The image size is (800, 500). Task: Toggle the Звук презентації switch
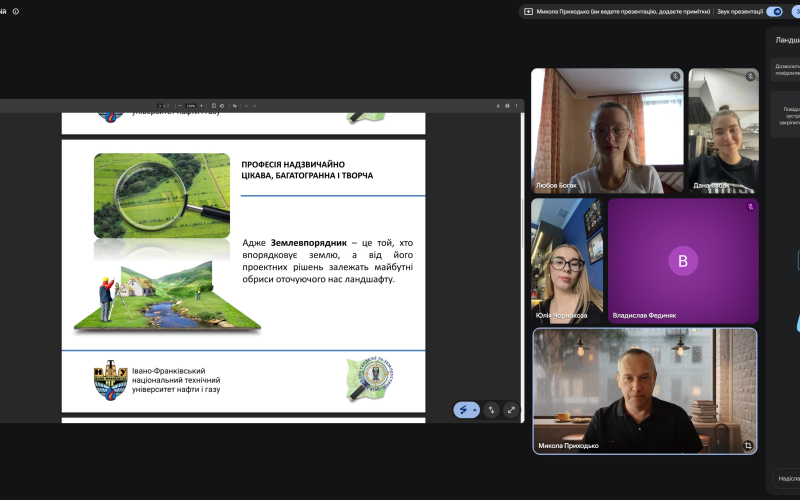pyautogui.click(x=774, y=11)
